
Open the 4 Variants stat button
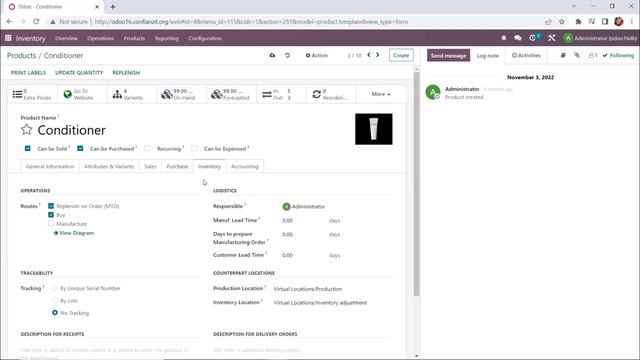132,94
